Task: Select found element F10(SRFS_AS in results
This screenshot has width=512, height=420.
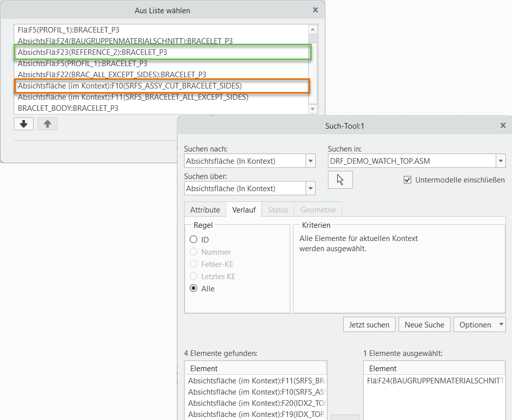Action: point(256,392)
